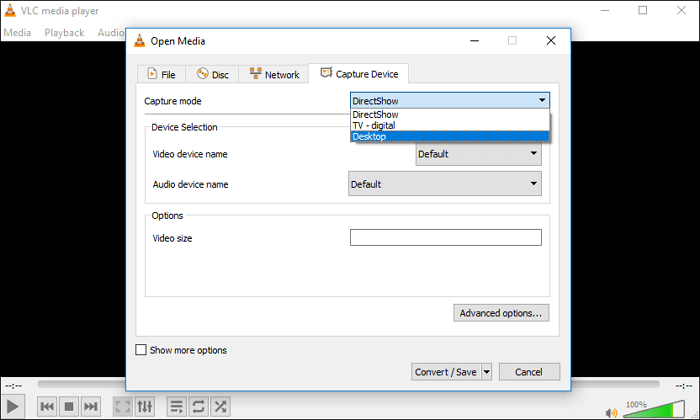Show the playlist via toolbar icon

(176, 406)
